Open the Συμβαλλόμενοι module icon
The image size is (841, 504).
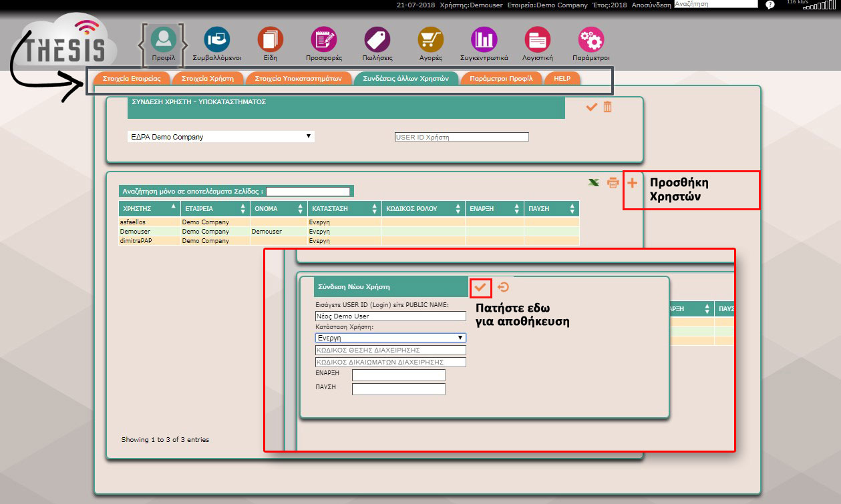point(216,40)
